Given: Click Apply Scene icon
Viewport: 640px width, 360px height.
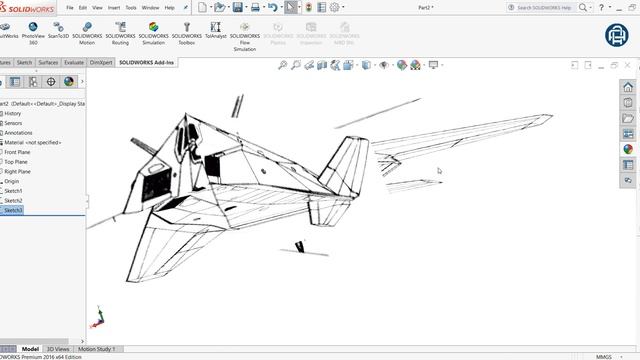Looking at the screenshot, I should [416, 65].
